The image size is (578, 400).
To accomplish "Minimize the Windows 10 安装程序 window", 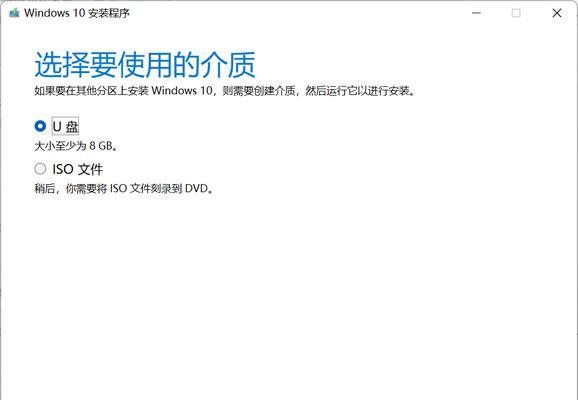I will click(476, 13).
